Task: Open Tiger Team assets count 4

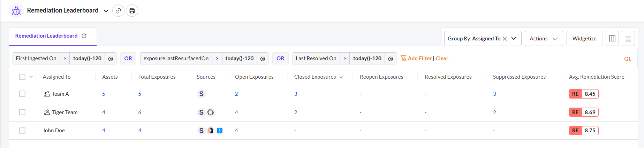Action: [104, 112]
